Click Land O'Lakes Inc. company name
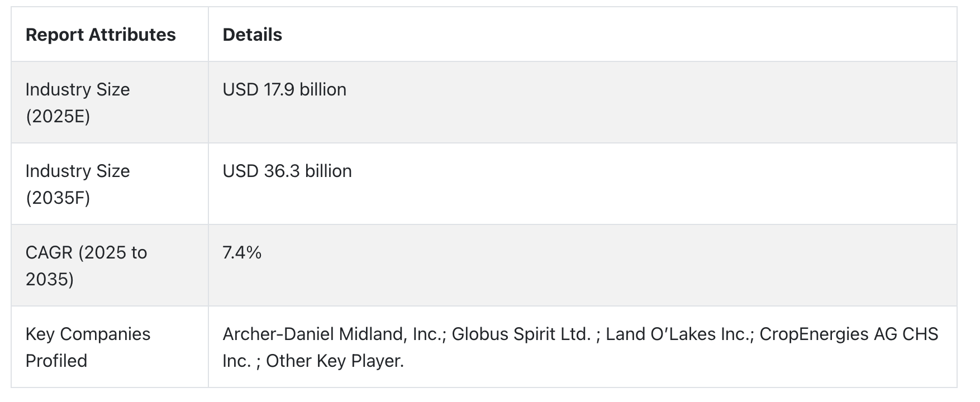Screen dimensions: 980x402 point(679,334)
